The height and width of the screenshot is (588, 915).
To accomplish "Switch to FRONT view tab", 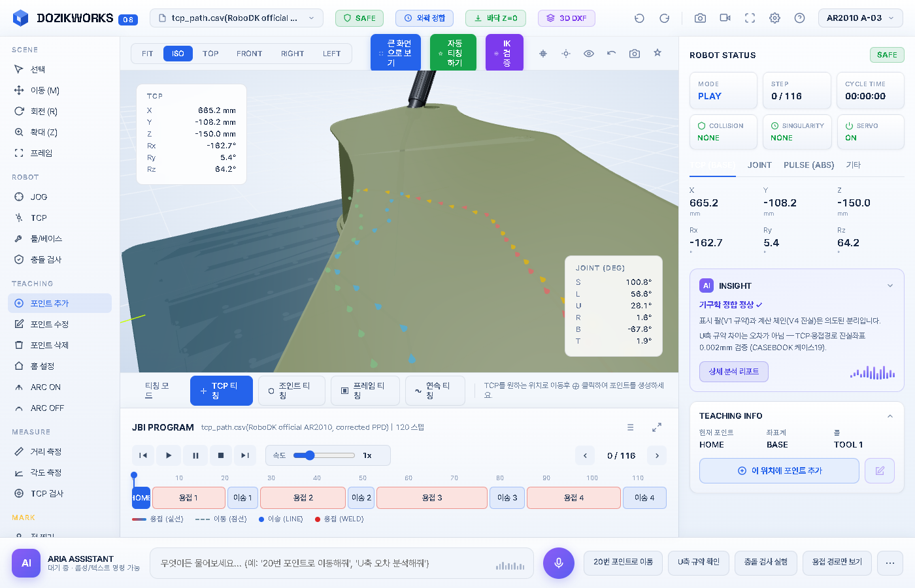I will tap(249, 54).
